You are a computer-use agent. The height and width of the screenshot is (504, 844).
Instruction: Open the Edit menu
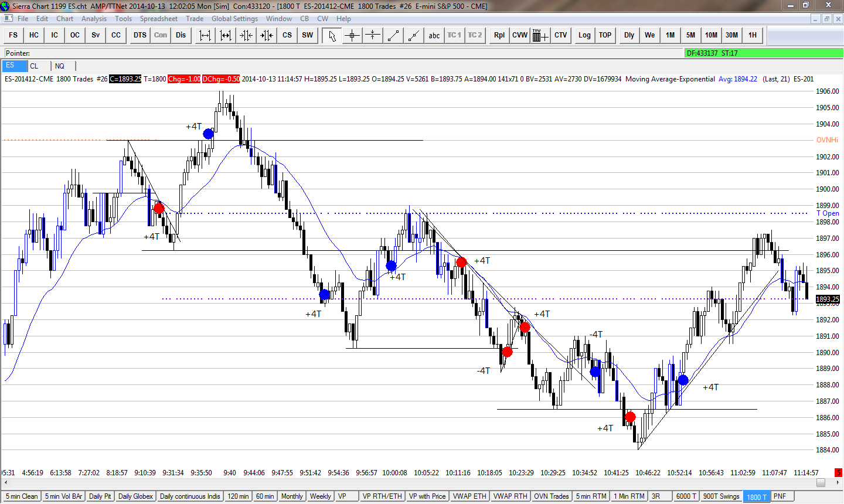point(42,19)
